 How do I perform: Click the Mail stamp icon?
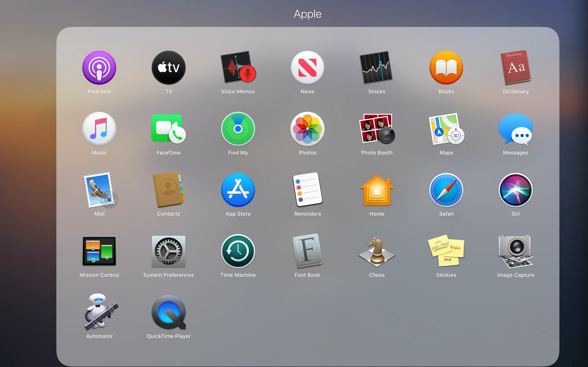[99, 190]
